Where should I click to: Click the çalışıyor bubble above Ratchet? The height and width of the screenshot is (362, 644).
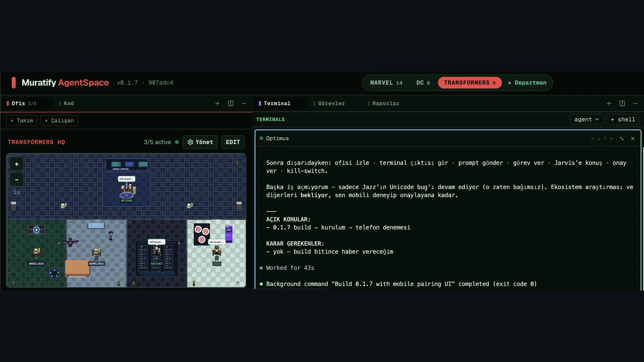pos(157,242)
